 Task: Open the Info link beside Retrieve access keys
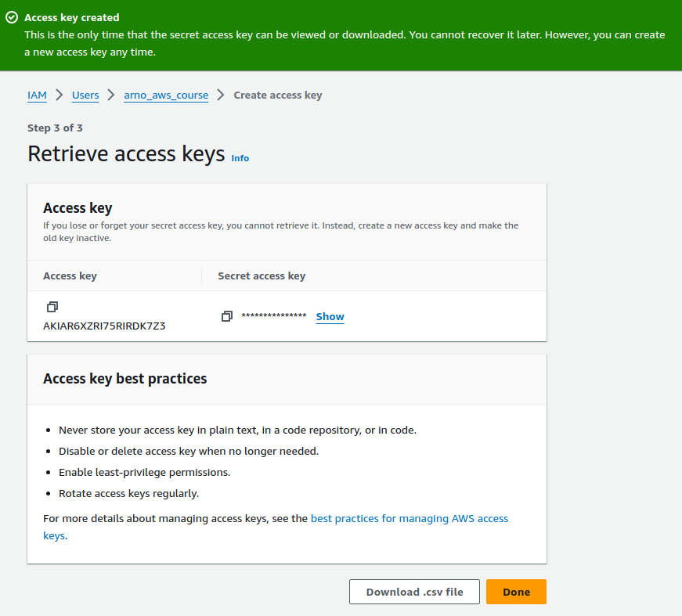(240, 158)
